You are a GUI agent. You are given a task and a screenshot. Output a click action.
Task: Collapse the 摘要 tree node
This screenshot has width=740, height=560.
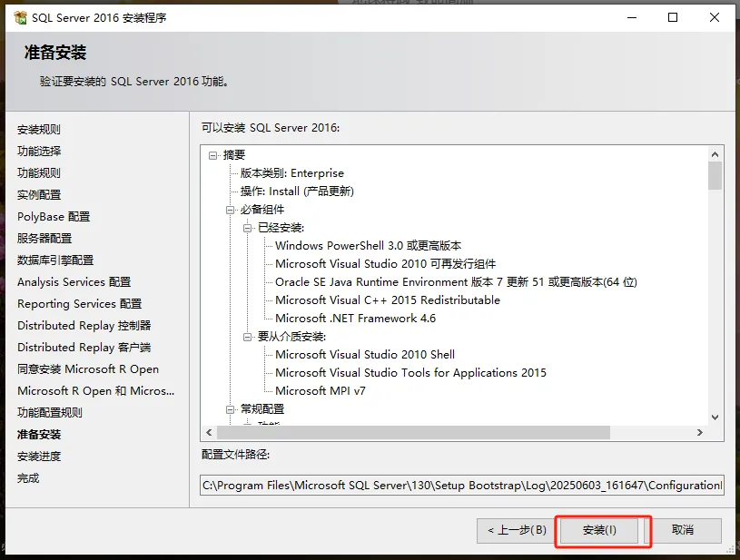click(x=213, y=155)
